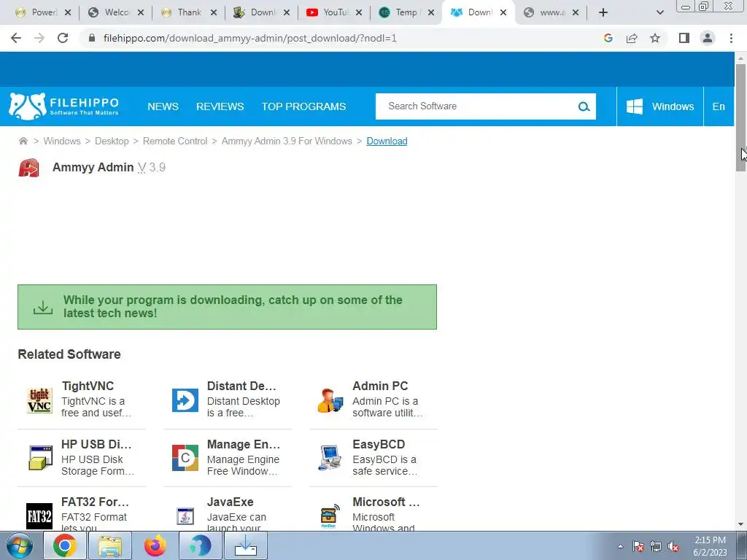Click the FileHippo logo
This screenshot has width=747, height=560.
64,106
